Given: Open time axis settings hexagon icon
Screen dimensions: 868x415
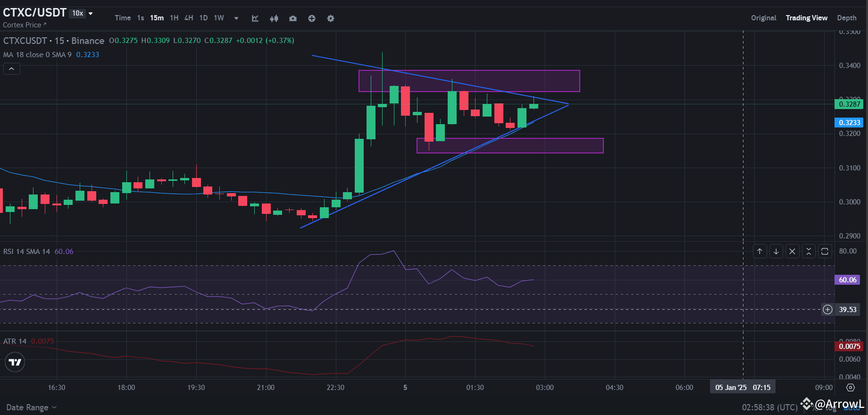Looking at the screenshot, I should pyautogui.click(x=851, y=388).
